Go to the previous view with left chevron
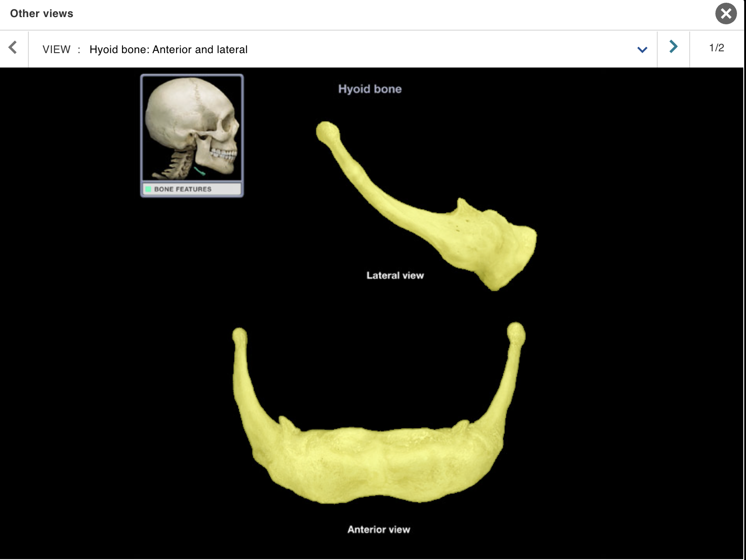 pyautogui.click(x=13, y=46)
